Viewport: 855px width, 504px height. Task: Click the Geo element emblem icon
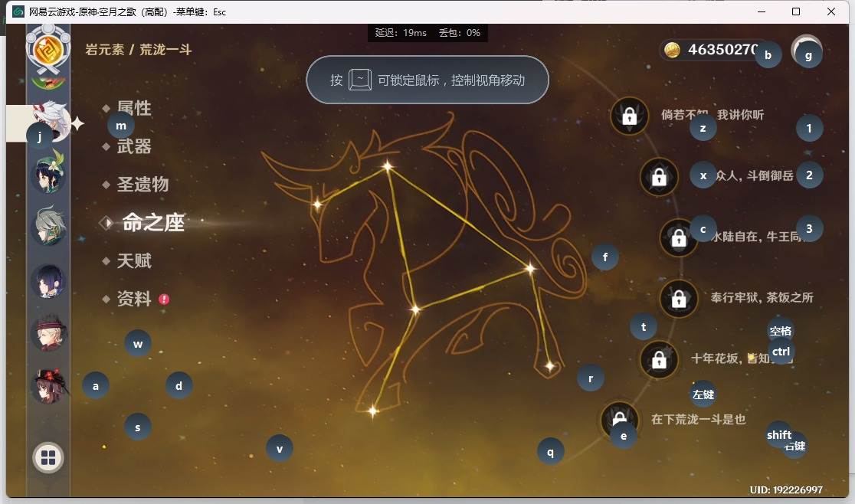(x=48, y=49)
